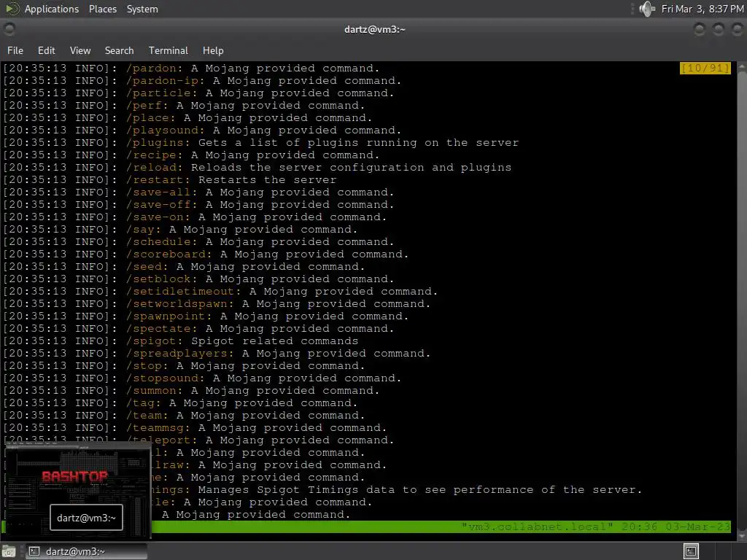747x560 pixels.
Task: Click the /save-on command line
Action: pos(195,217)
